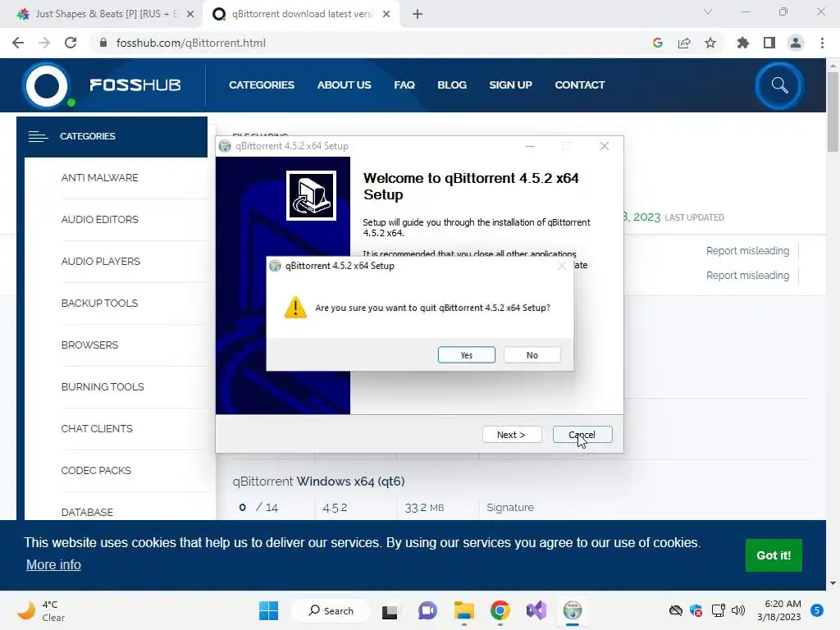Click second Report misleading link

point(747,276)
